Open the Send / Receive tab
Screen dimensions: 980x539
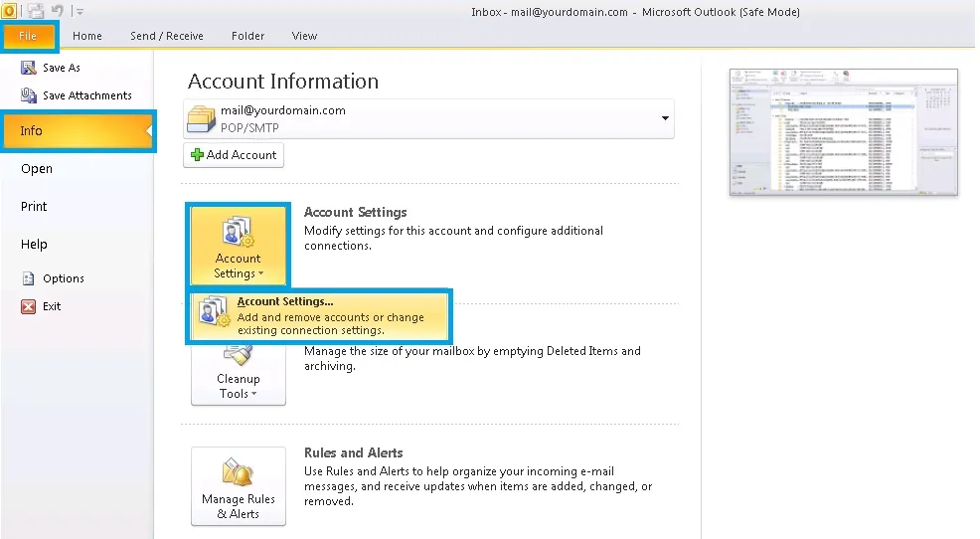coord(166,36)
